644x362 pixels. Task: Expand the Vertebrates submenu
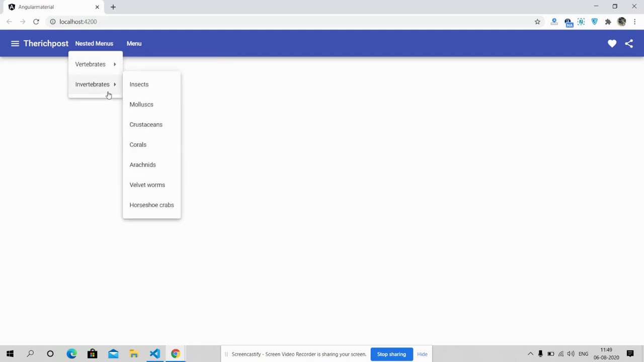96,64
